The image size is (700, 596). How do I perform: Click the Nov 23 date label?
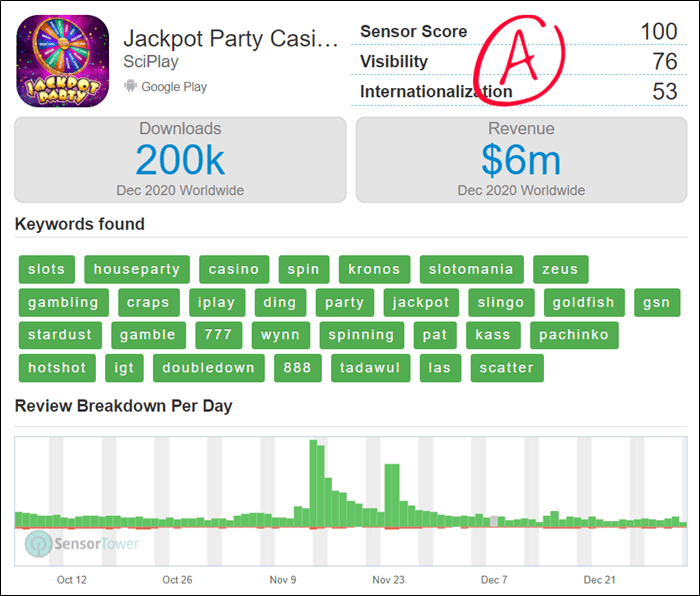coord(388,580)
